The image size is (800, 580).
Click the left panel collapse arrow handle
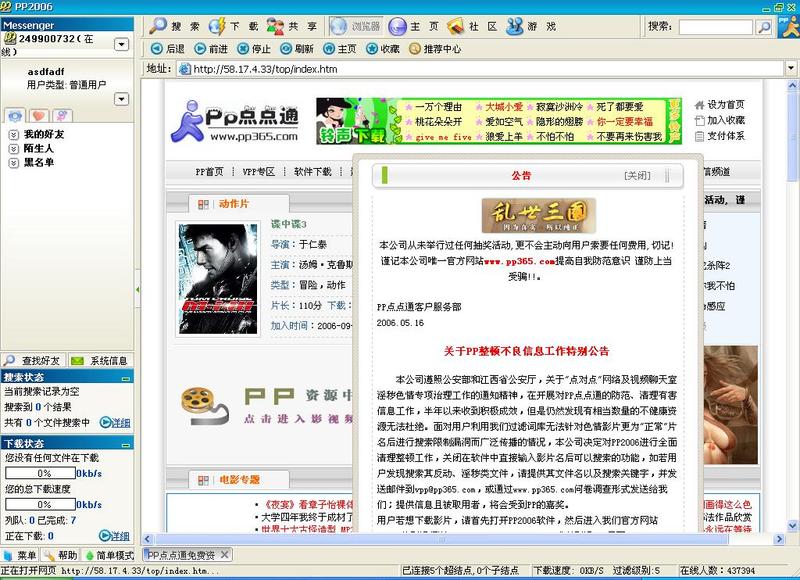137,289
